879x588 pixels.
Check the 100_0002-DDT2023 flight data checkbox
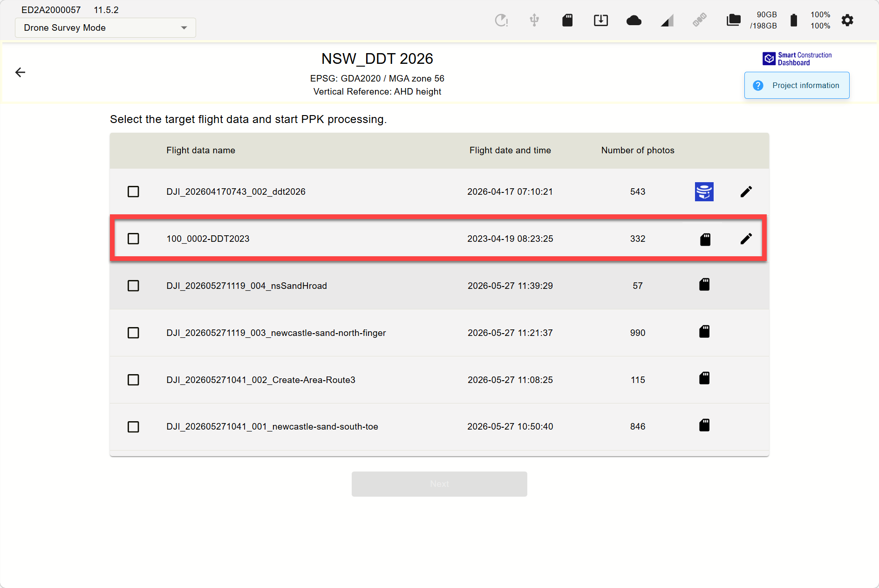point(133,239)
